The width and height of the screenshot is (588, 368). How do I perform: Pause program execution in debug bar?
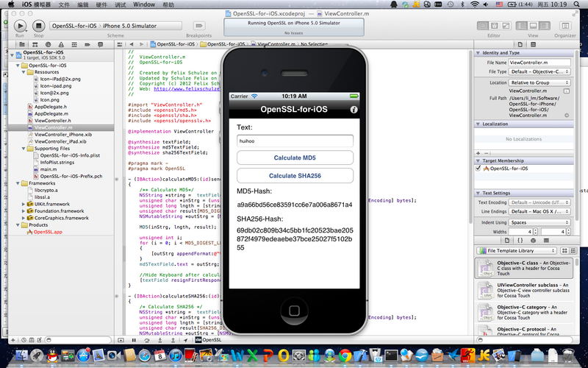tap(134, 340)
